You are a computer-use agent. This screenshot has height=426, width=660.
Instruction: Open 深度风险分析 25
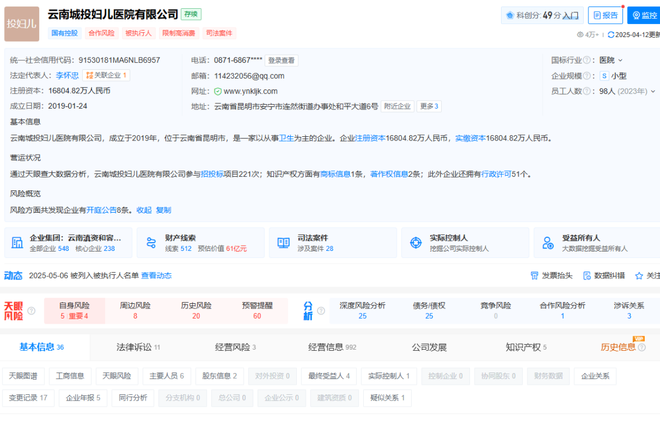click(362, 311)
